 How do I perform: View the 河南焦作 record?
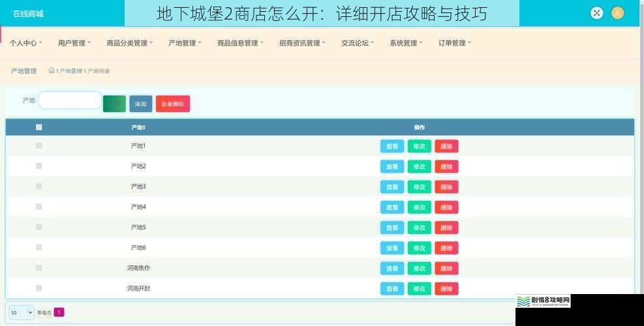392,268
